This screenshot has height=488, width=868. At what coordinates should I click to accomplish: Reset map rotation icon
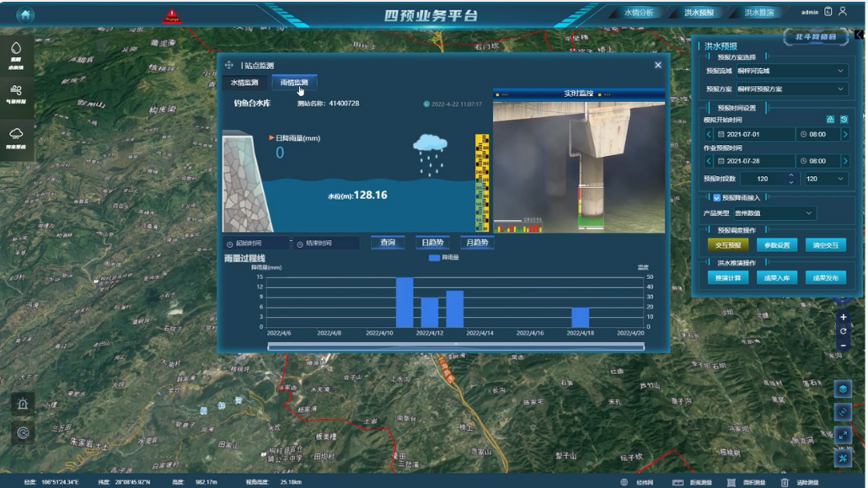click(843, 331)
